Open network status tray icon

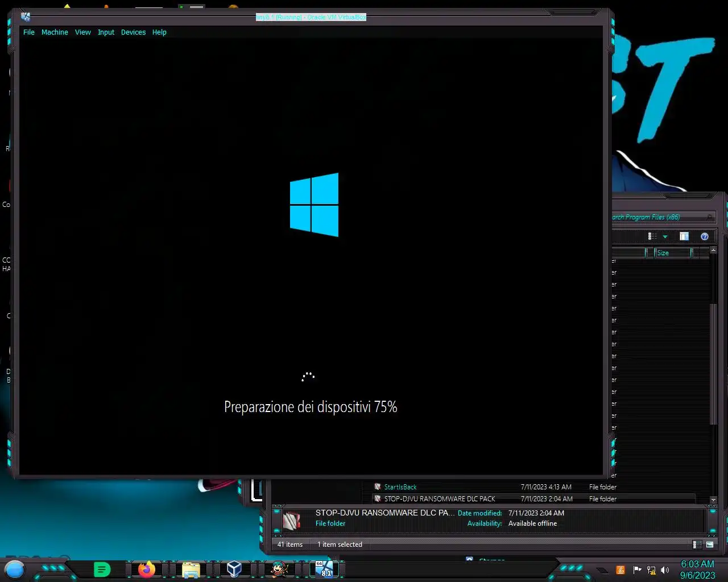[651, 570]
